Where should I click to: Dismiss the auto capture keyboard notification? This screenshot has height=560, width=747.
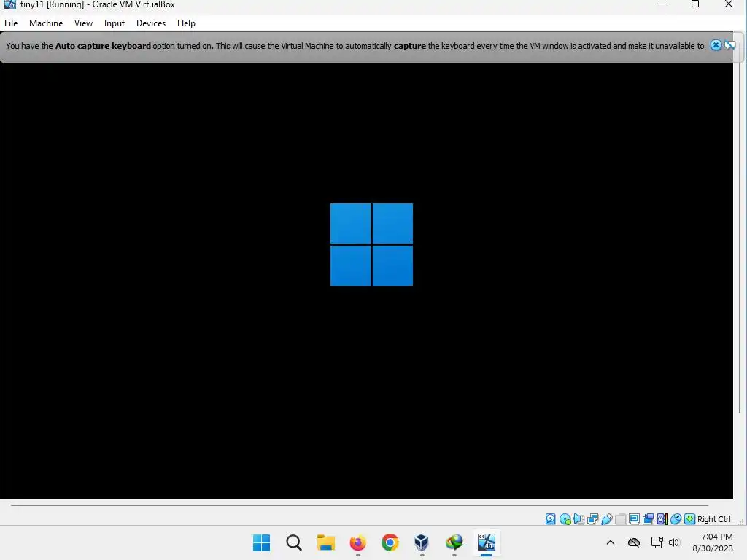pyautogui.click(x=716, y=45)
